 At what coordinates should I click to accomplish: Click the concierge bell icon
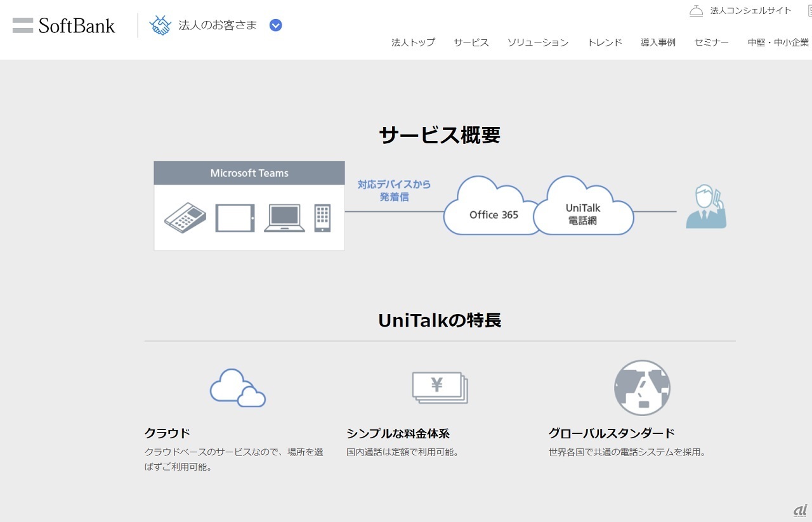pos(696,11)
